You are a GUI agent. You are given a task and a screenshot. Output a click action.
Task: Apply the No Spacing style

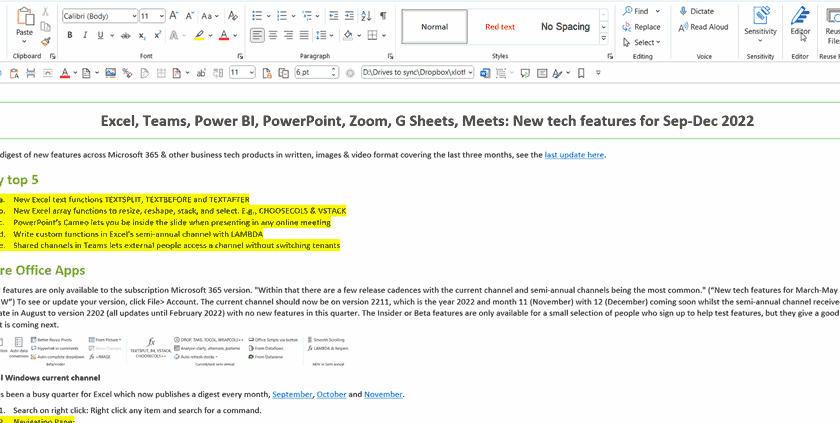coord(565,27)
